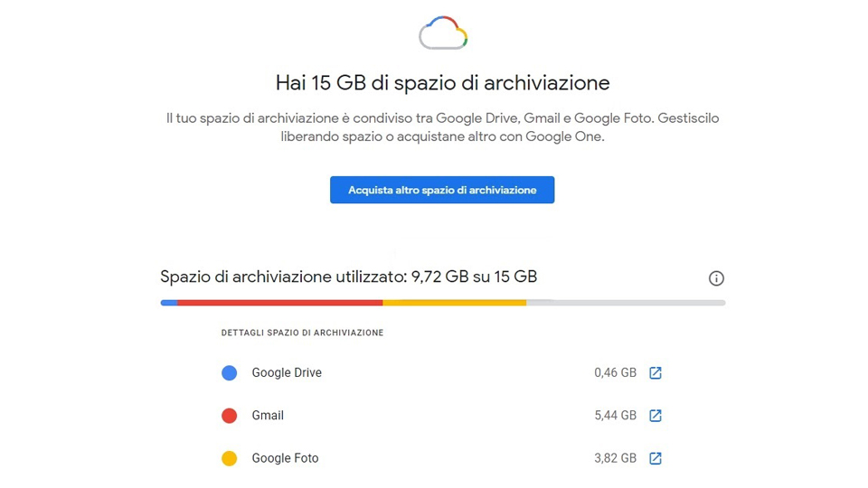Click the storage info icon
Image resolution: width=868 pixels, height=488 pixels.
pyautogui.click(x=716, y=278)
